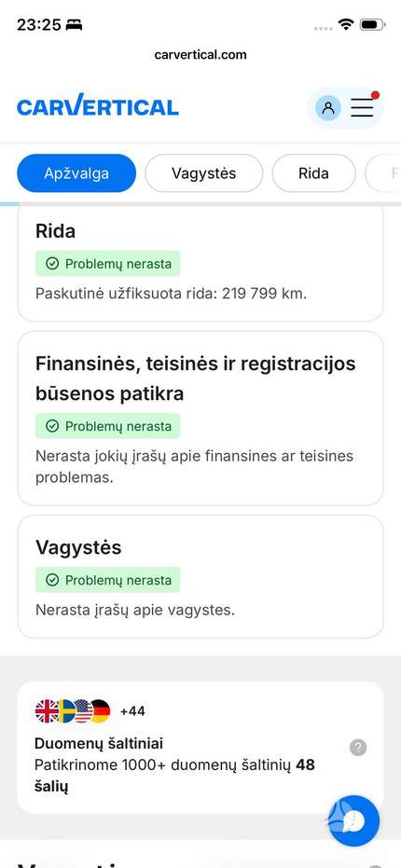Click the carvertical.com address bar

point(200,55)
